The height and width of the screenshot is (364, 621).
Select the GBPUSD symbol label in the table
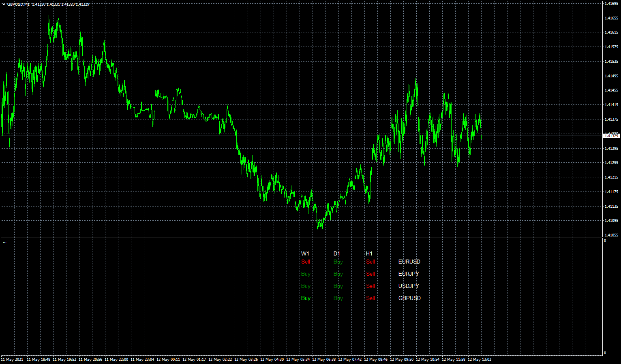409,298
